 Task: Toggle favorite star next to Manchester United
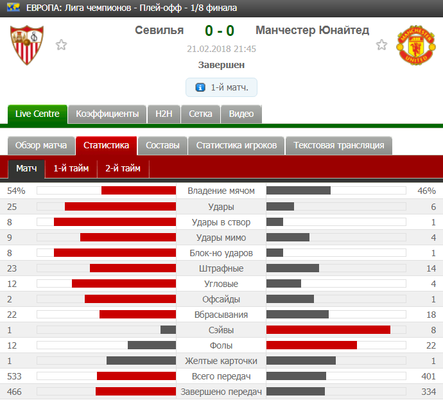(x=382, y=45)
